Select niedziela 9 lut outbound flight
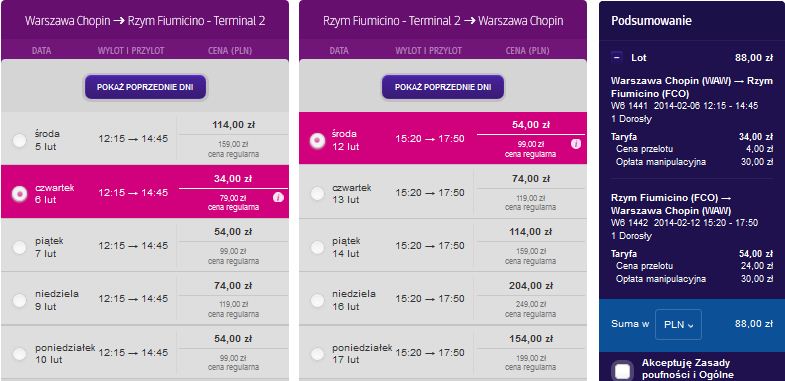 (20, 300)
